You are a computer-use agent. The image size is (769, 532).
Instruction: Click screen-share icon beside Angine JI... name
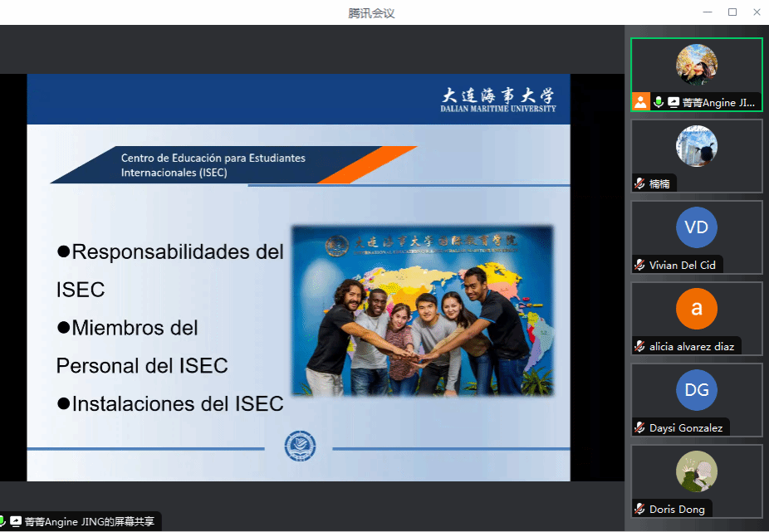point(673,102)
